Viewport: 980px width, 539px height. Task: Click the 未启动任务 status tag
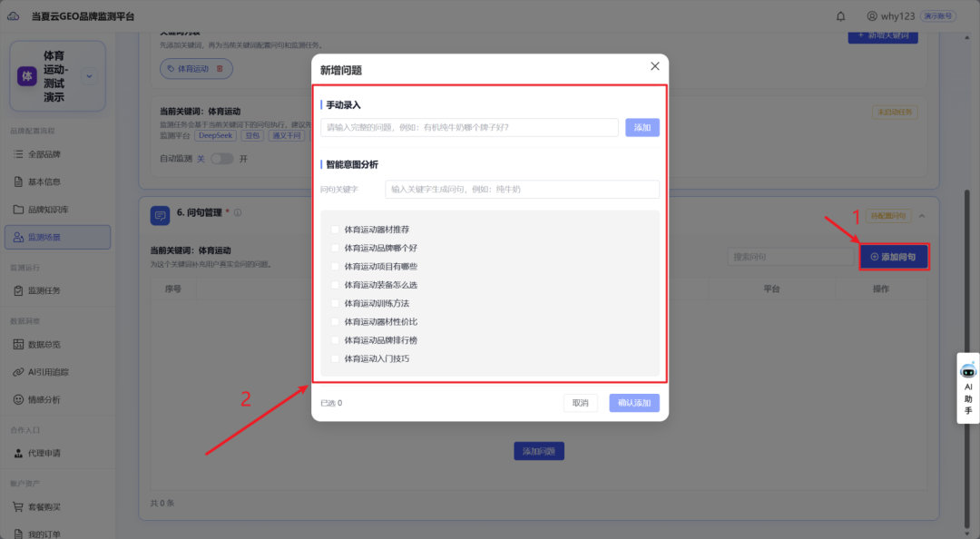click(895, 113)
